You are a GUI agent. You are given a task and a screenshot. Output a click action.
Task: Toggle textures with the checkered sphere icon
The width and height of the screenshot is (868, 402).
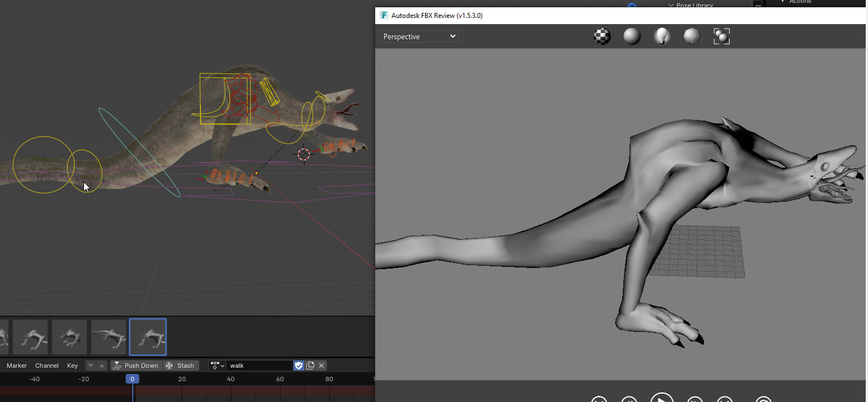(602, 36)
